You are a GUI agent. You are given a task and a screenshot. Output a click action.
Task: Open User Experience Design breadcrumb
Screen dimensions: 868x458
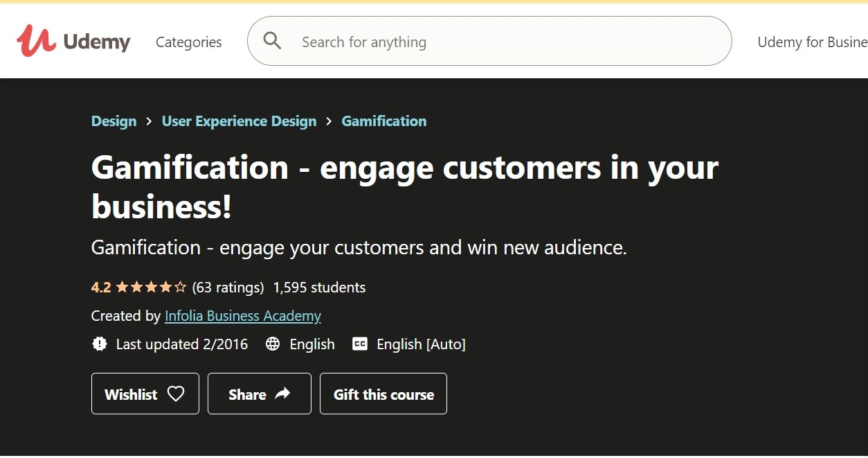point(239,121)
